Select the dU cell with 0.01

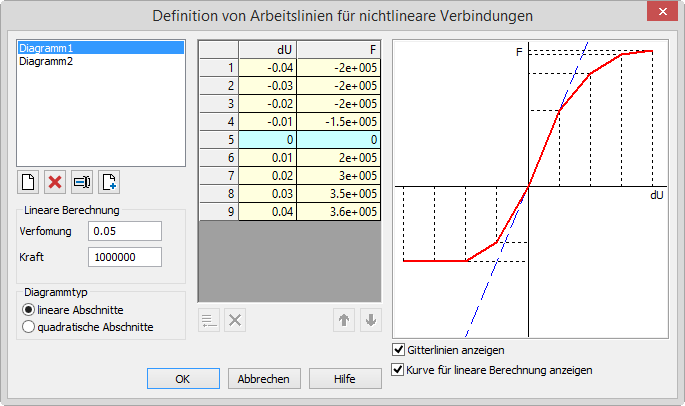tap(268, 157)
